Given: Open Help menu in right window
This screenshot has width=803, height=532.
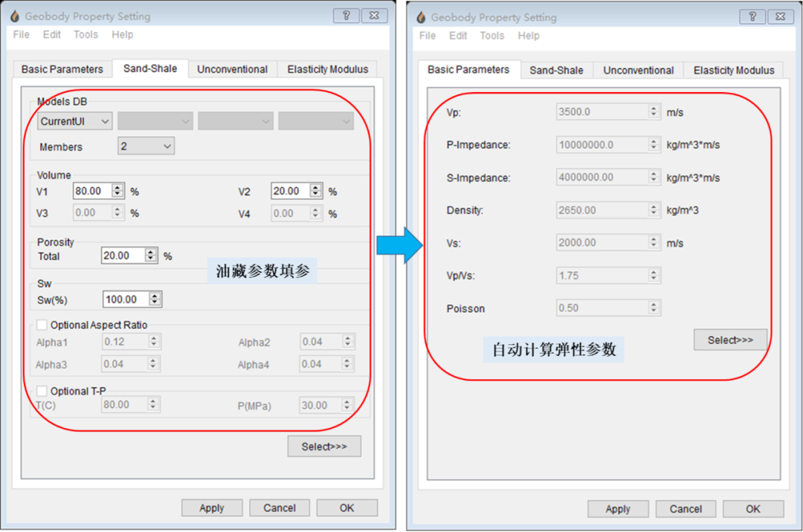Looking at the screenshot, I should (x=529, y=36).
